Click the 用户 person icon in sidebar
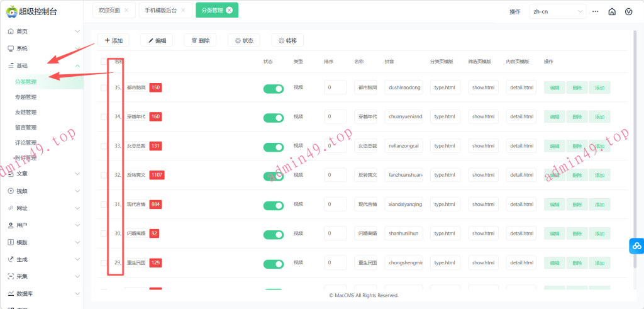 pyautogui.click(x=11, y=225)
